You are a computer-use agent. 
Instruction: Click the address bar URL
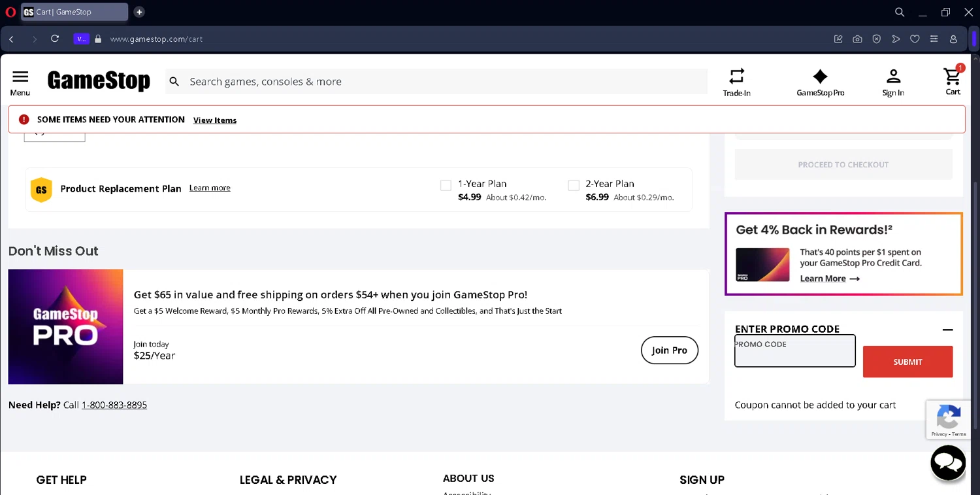(157, 39)
